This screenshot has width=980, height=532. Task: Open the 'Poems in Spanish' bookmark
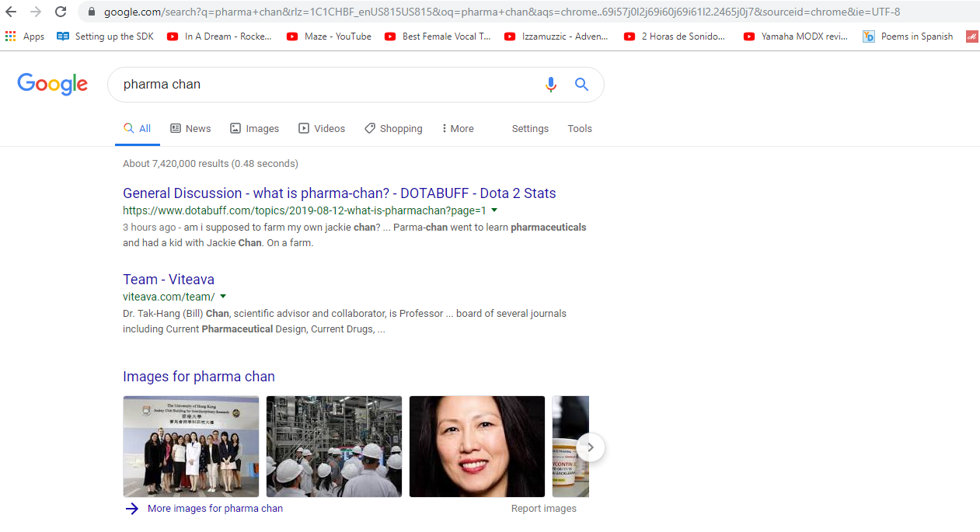(x=909, y=37)
